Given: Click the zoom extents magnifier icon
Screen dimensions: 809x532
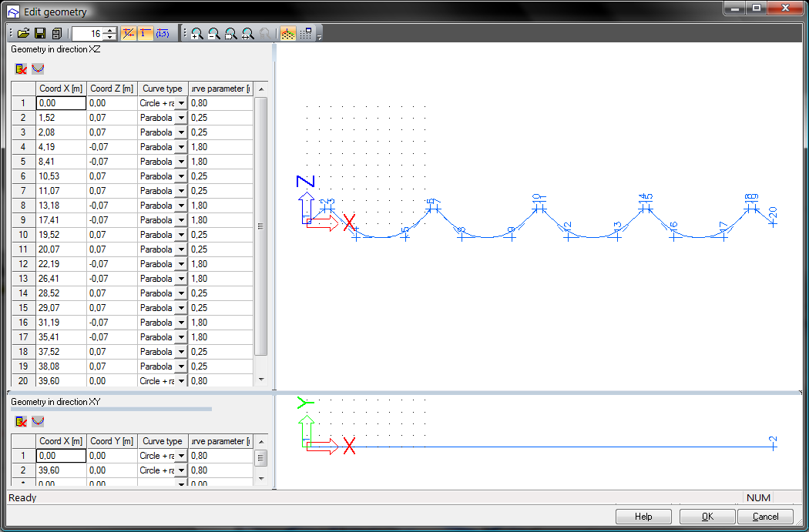Looking at the screenshot, I should [x=247, y=34].
